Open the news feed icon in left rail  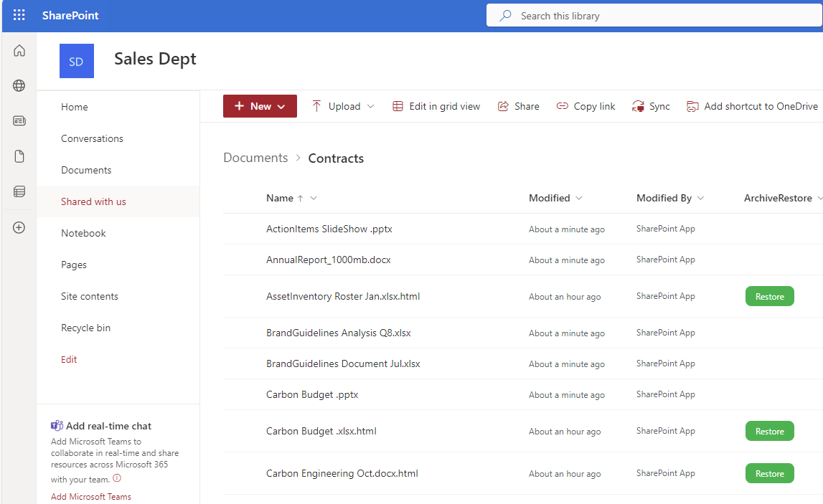point(19,120)
